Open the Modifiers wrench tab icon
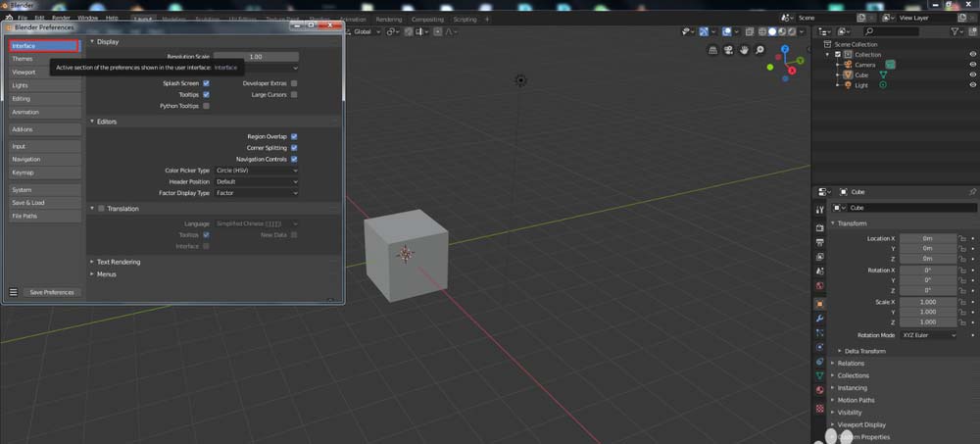This screenshot has height=444, width=980. (820, 319)
